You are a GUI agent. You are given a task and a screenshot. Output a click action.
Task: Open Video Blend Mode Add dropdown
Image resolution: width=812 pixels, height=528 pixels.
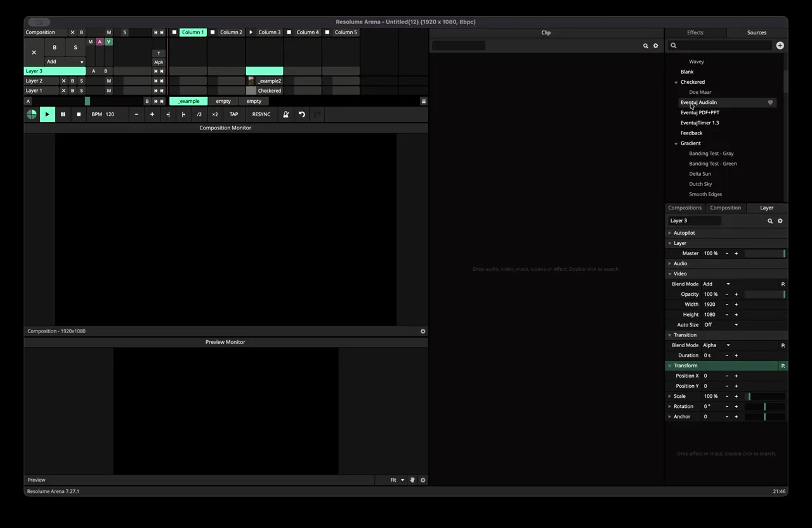click(717, 284)
